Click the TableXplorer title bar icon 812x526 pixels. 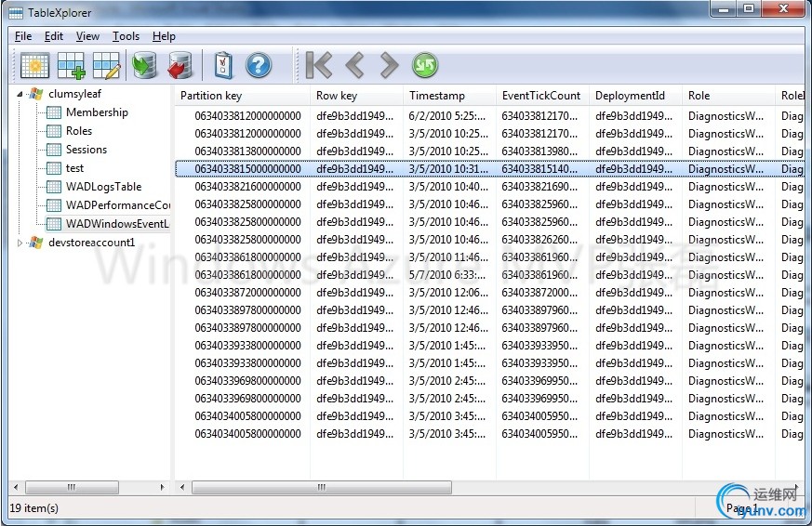point(16,12)
